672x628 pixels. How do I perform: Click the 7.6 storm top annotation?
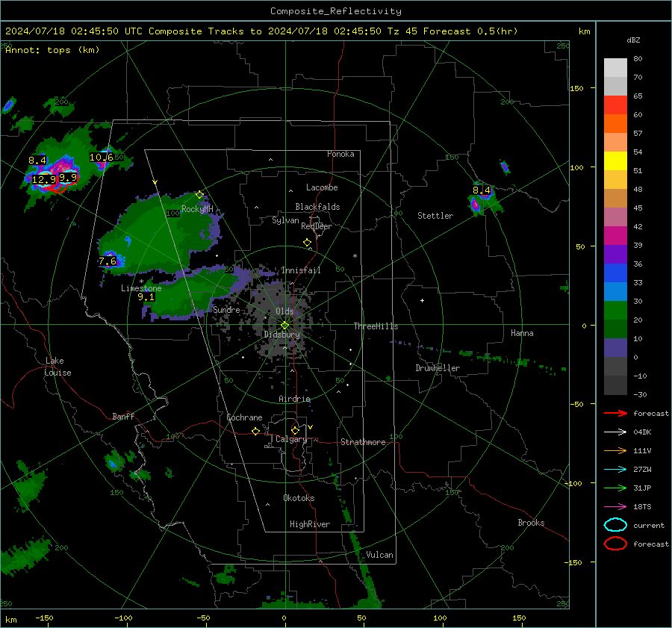pos(108,261)
